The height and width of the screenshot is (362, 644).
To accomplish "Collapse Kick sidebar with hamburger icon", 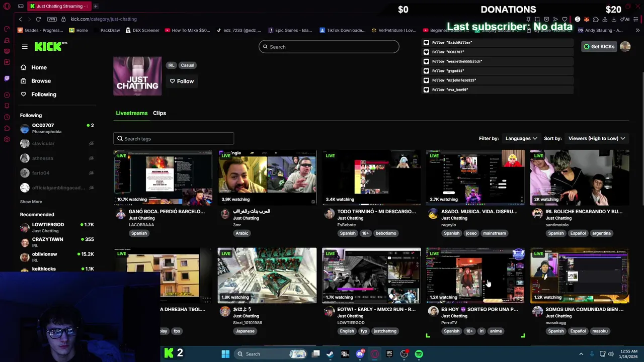I will tap(25, 47).
